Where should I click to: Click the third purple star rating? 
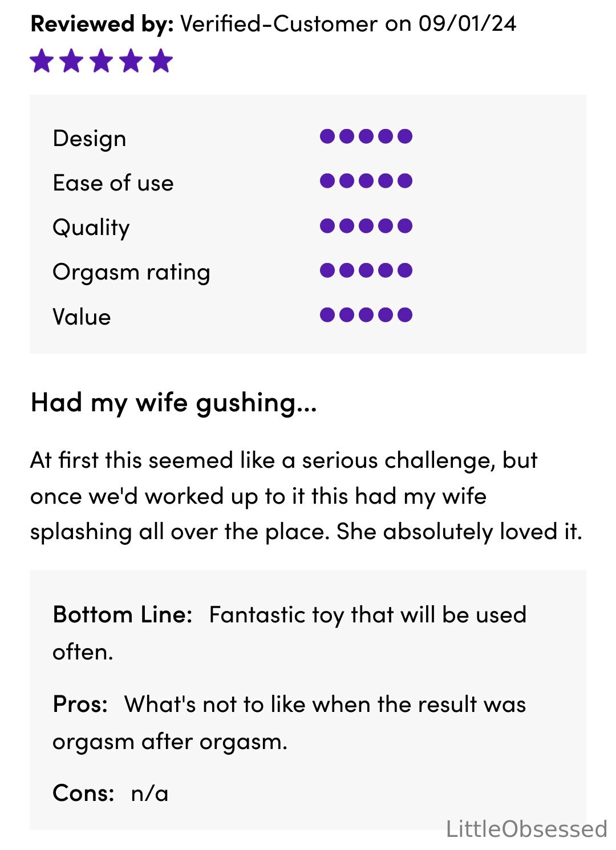102,61
